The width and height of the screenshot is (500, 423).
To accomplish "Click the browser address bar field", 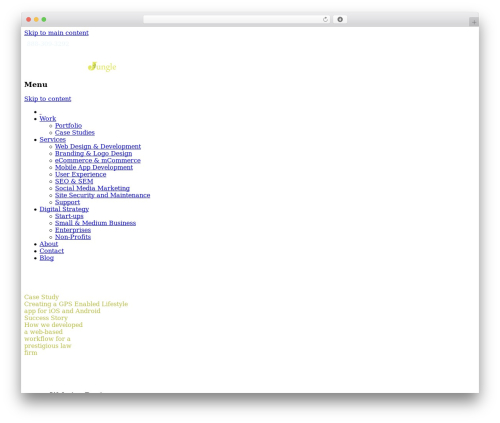I will pos(237,19).
